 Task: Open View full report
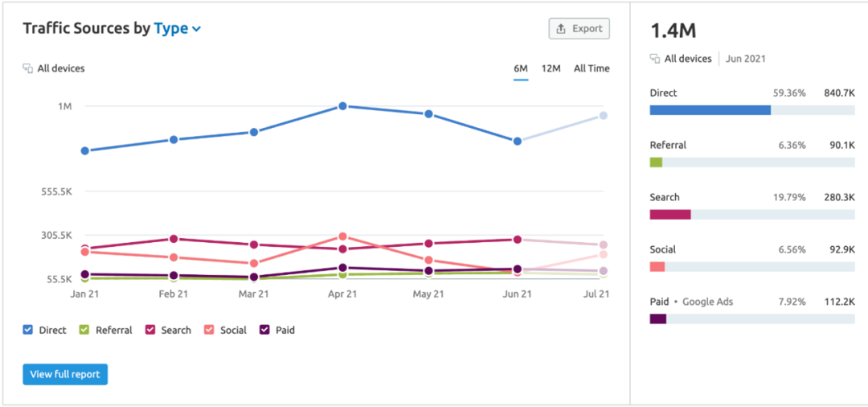coord(65,374)
